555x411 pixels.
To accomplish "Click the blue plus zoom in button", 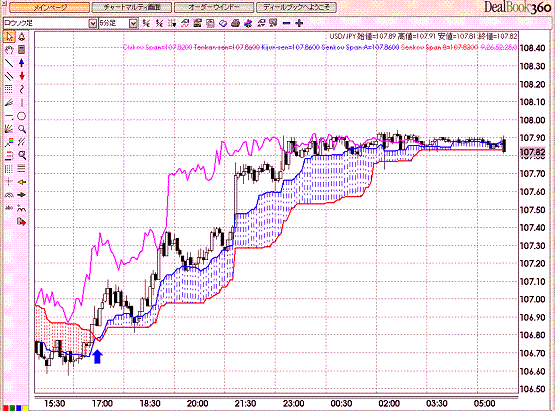I will click(x=299, y=23).
